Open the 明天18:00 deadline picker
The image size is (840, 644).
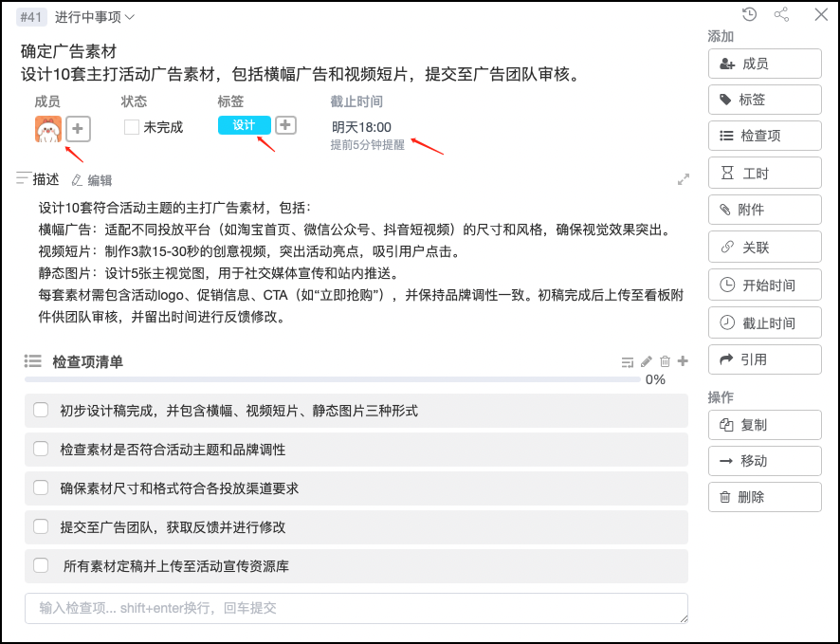click(361, 127)
